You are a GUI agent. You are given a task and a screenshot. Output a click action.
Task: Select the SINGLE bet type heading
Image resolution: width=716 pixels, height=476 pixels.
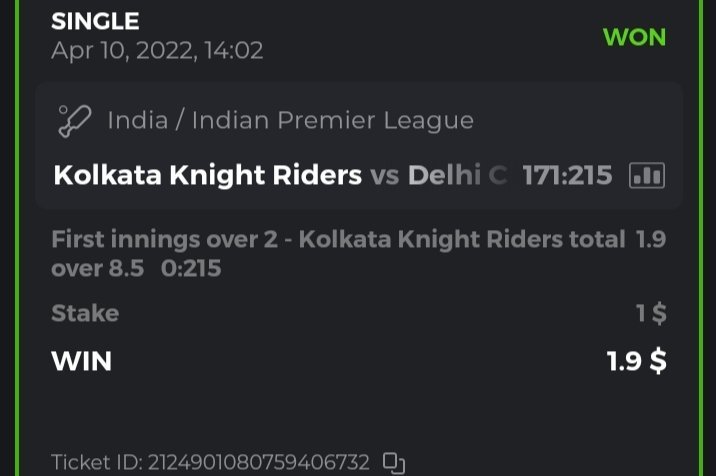point(95,20)
